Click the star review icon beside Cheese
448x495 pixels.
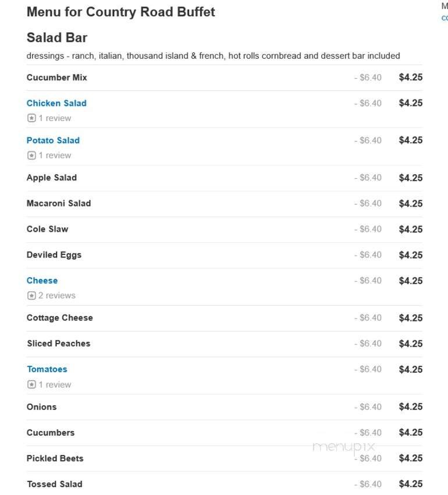pyautogui.click(x=30, y=295)
